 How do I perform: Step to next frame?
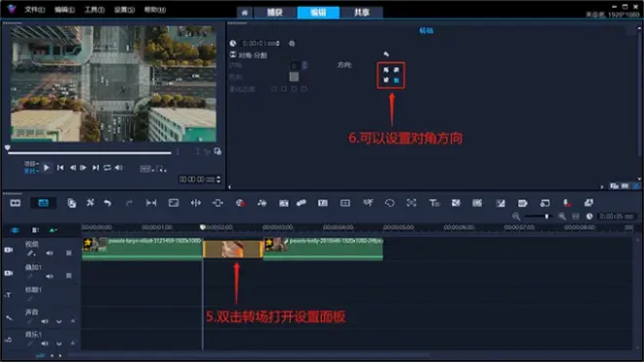click(83, 168)
